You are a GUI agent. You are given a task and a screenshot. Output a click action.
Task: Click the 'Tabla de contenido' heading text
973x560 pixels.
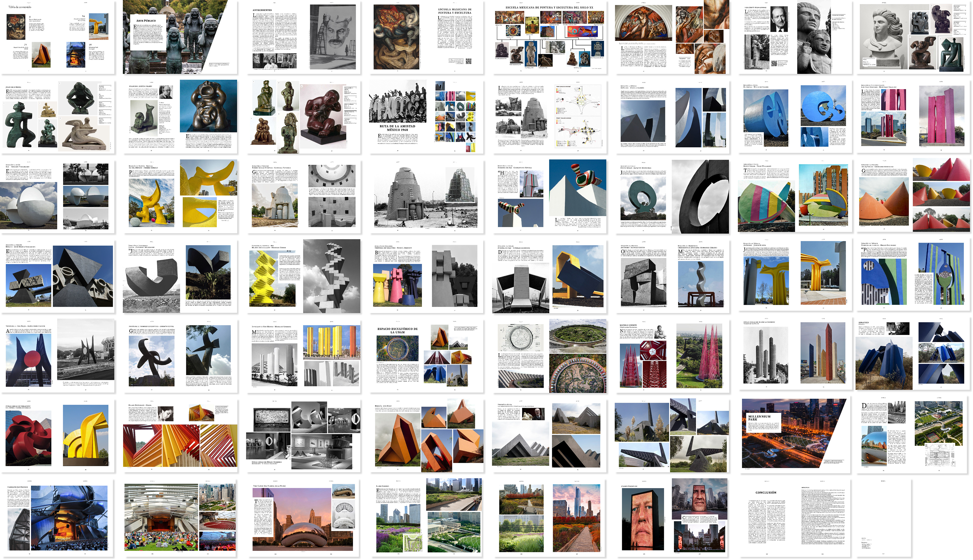(20, 7)
